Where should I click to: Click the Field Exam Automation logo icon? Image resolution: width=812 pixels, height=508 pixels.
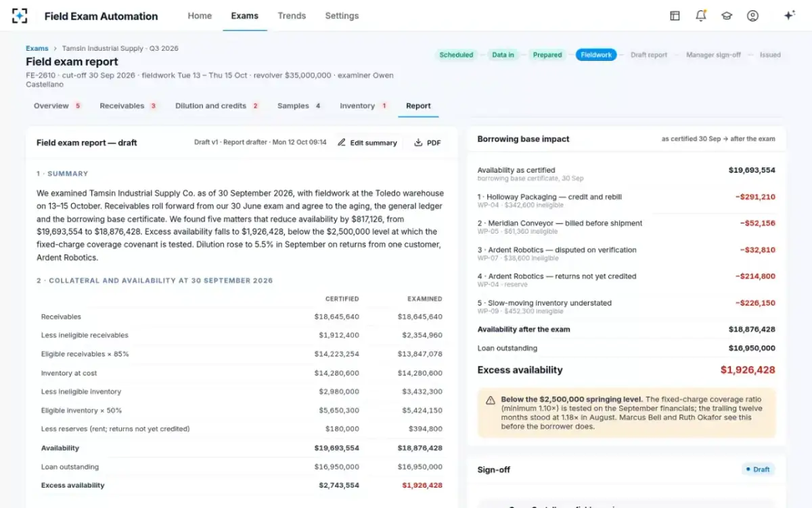tap(20, 16)
